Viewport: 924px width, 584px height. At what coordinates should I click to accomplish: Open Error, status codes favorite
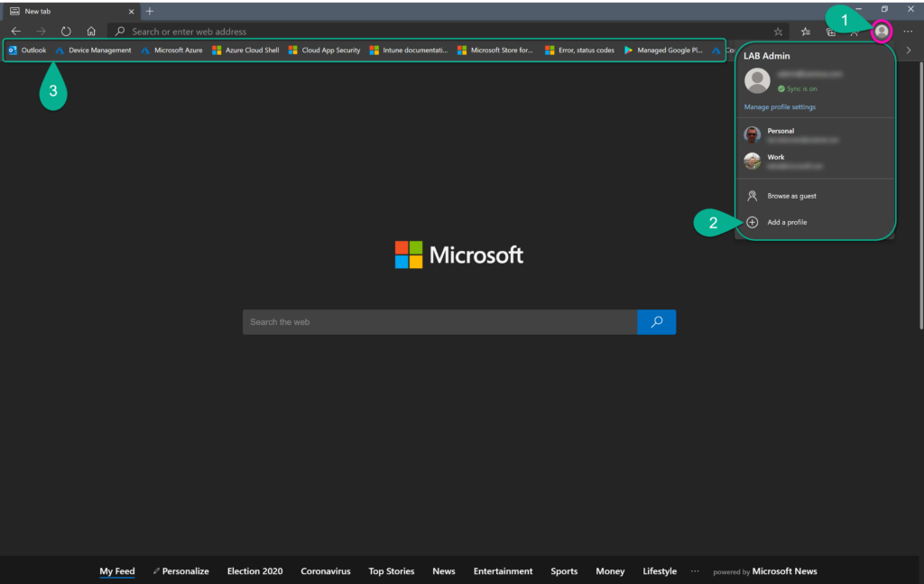click(x=579, y=50)
